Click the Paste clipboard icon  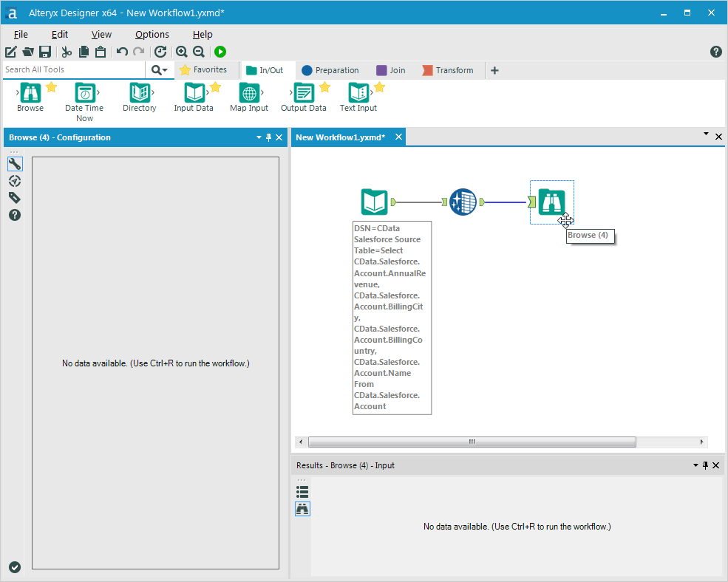(101, 52)
